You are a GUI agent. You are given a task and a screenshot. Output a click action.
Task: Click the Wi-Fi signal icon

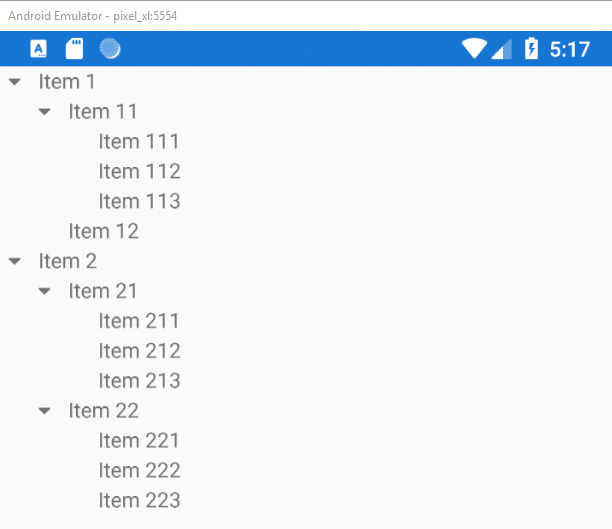coord(475,48)
